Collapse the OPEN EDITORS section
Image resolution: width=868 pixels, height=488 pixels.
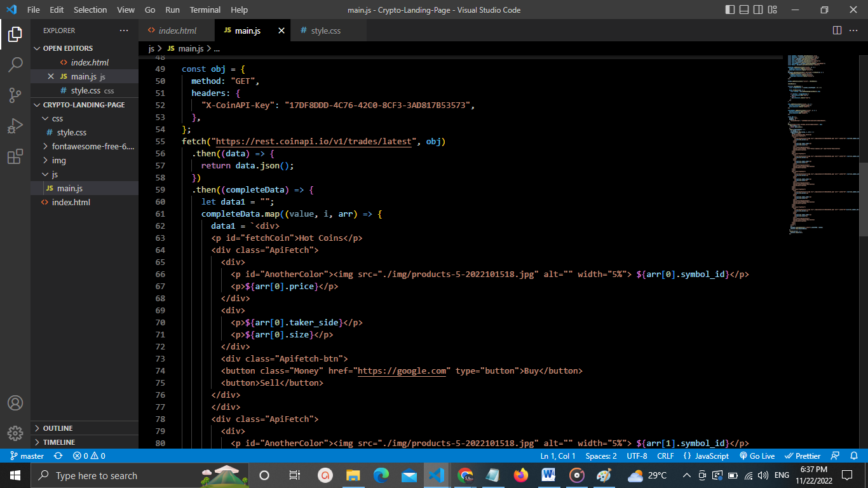(67, 48)
